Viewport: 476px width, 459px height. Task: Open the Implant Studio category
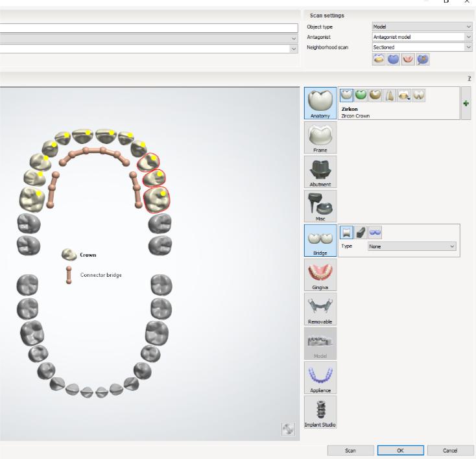click(x=320, y=412)
